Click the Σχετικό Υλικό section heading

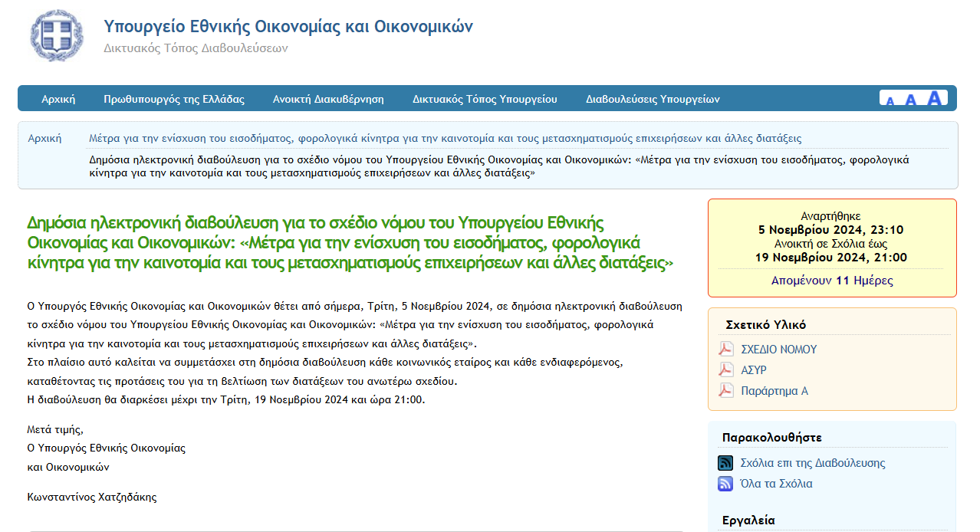pyautogui.click(x=765, y=325)
